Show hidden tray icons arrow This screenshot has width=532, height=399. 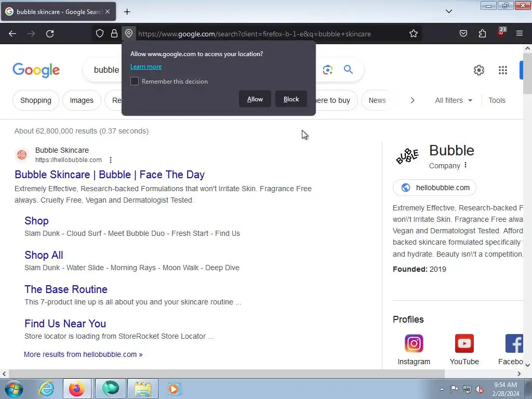[442, 389]
